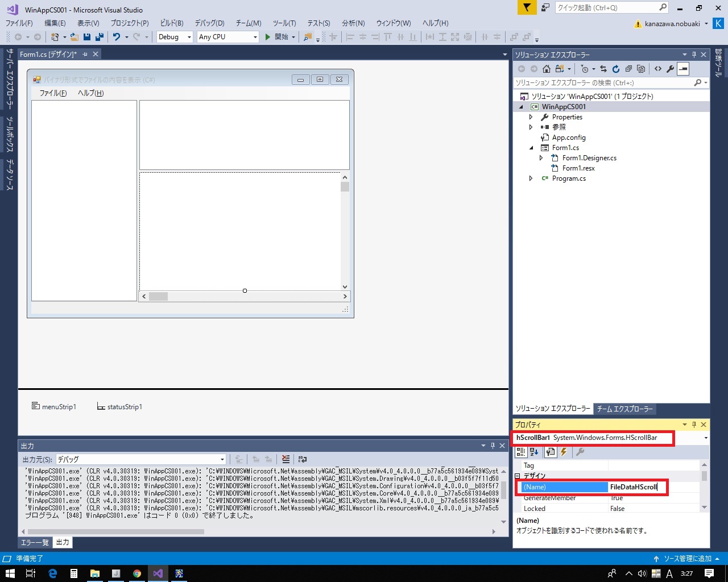728x582 pixels.
Task: Click ソース管理に追加 in the status bar
Action: pyautogui.click(x=687, y=559)
